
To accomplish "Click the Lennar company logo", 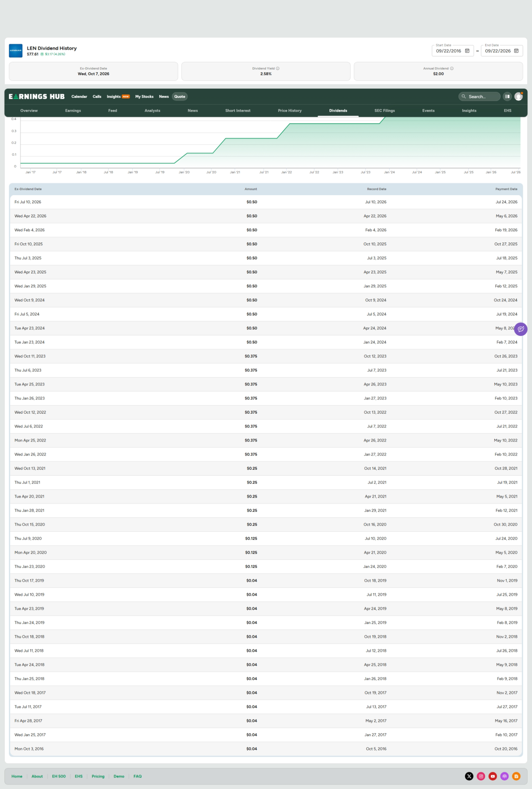I will pyautogui.click(x=16, y=51).
